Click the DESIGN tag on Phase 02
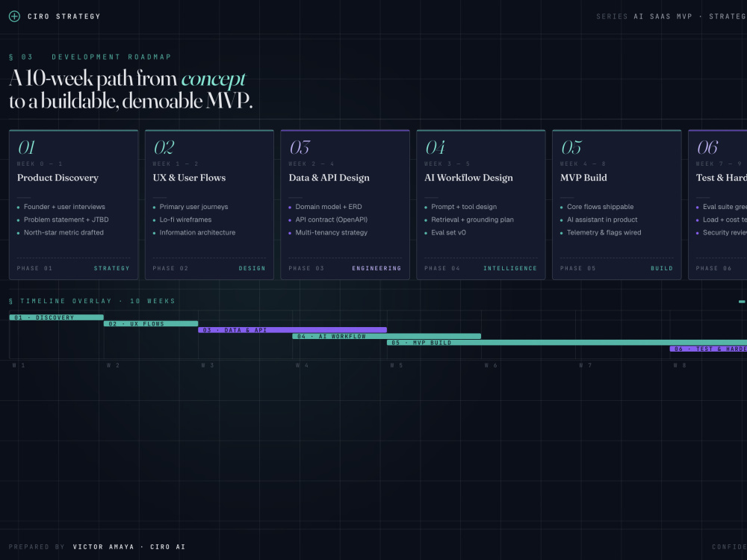 [252, 269]
